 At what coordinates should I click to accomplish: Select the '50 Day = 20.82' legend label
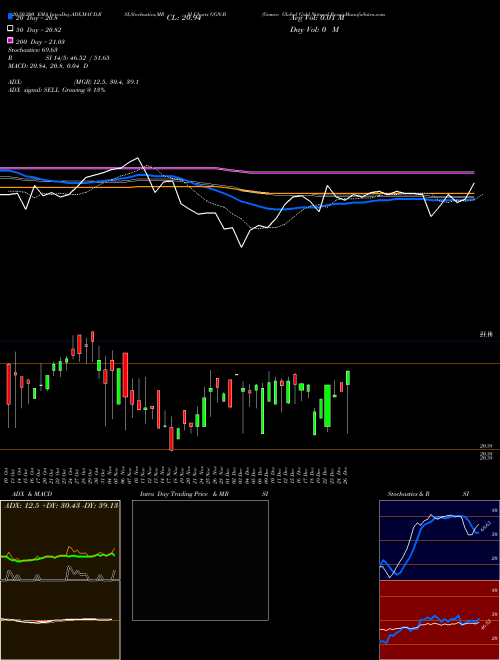click(39, 30)
